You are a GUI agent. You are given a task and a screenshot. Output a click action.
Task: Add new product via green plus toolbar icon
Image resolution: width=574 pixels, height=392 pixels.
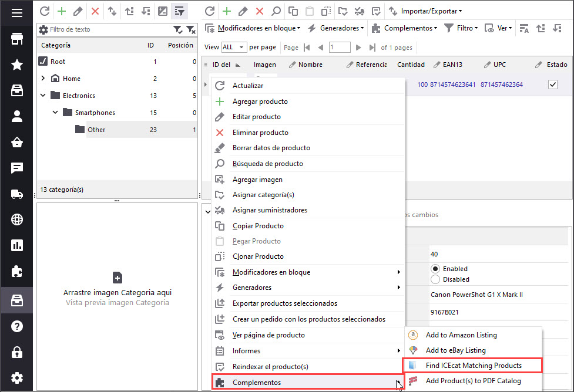pos(227,11)
